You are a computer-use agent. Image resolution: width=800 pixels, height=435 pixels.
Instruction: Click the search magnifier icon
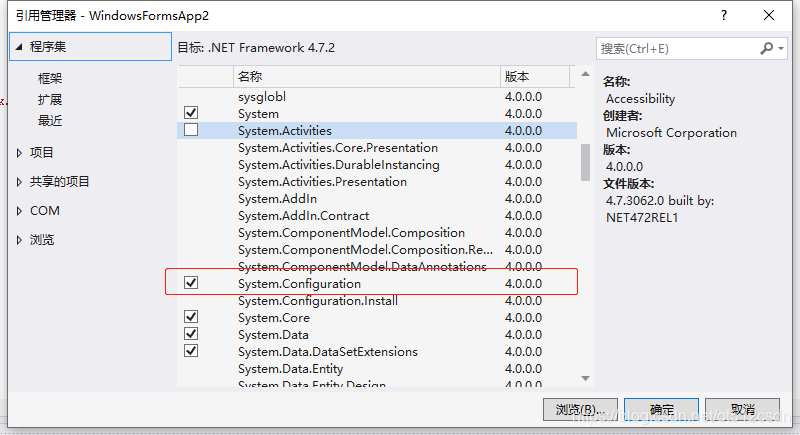766,48
